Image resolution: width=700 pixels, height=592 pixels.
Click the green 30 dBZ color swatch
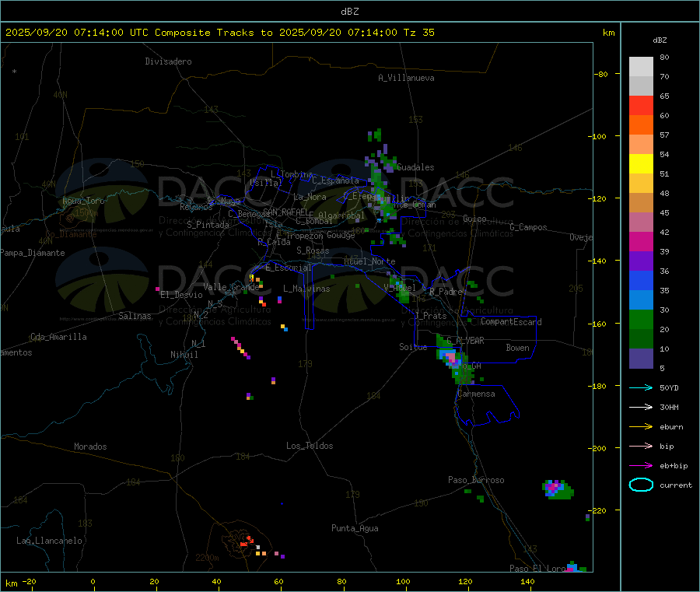(641, 319)
